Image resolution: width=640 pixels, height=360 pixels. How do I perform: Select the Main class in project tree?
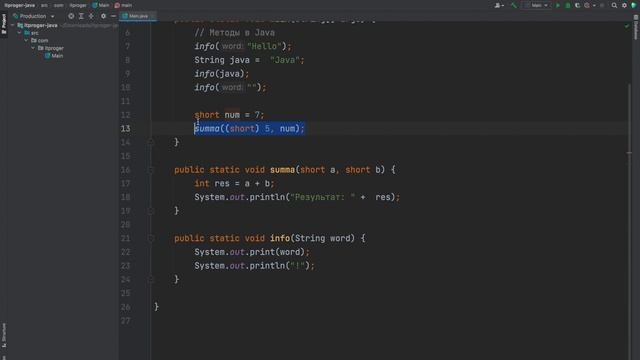tap(54, 56)
